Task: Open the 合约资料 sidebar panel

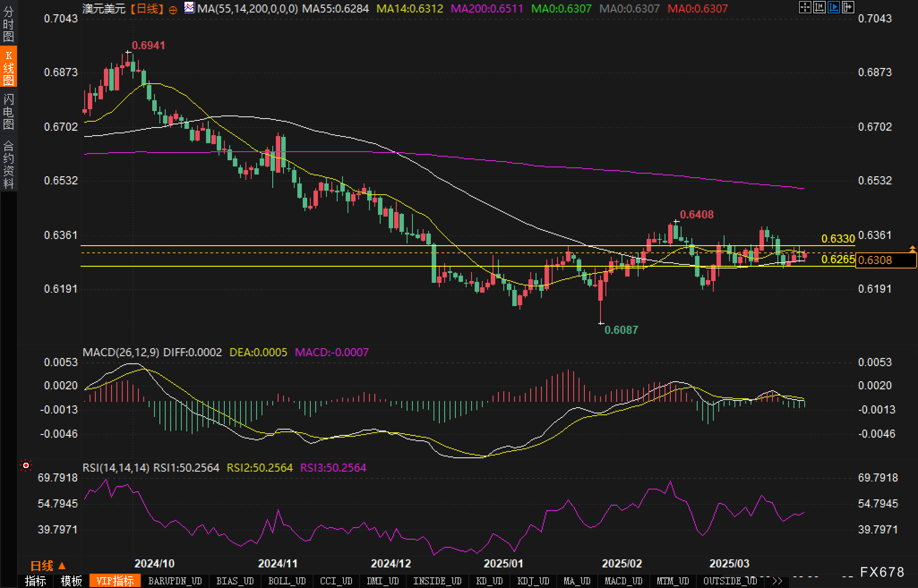Action: [9, 164]
